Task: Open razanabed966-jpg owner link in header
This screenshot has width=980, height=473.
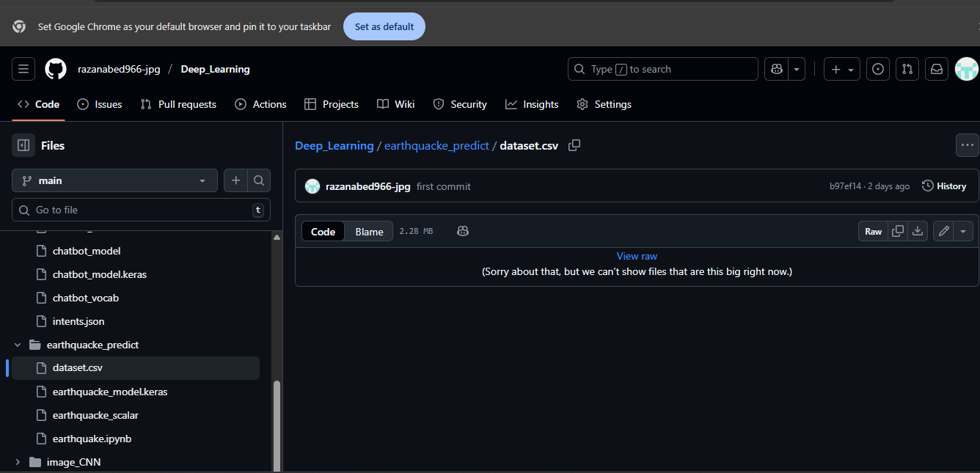Action: tap(119, 69)
